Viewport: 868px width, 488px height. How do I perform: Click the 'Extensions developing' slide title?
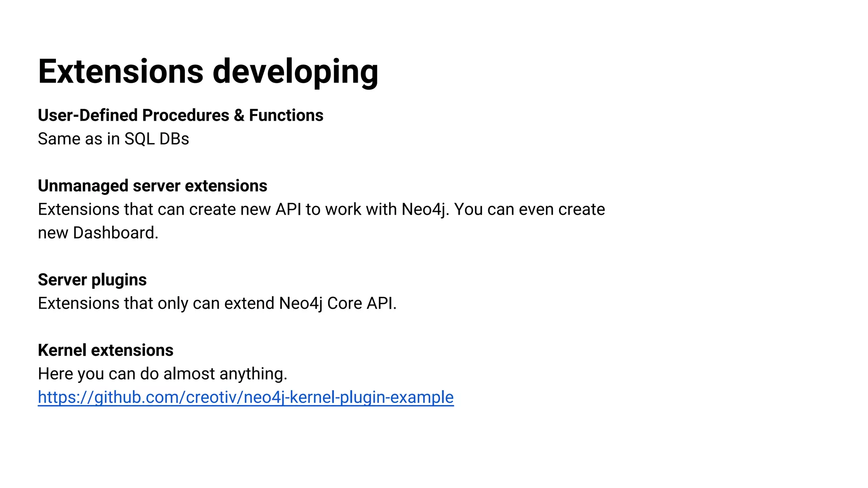(x=208, y=72)
